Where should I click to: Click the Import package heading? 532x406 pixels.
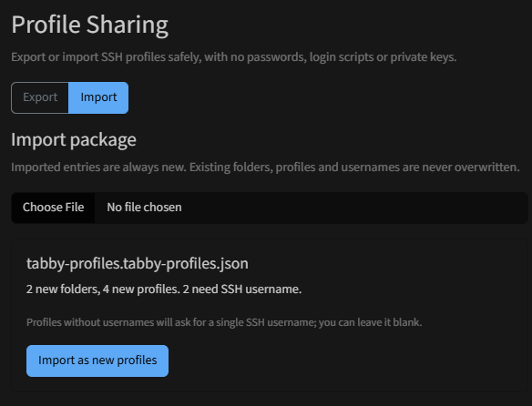click(x=74, y=140)
